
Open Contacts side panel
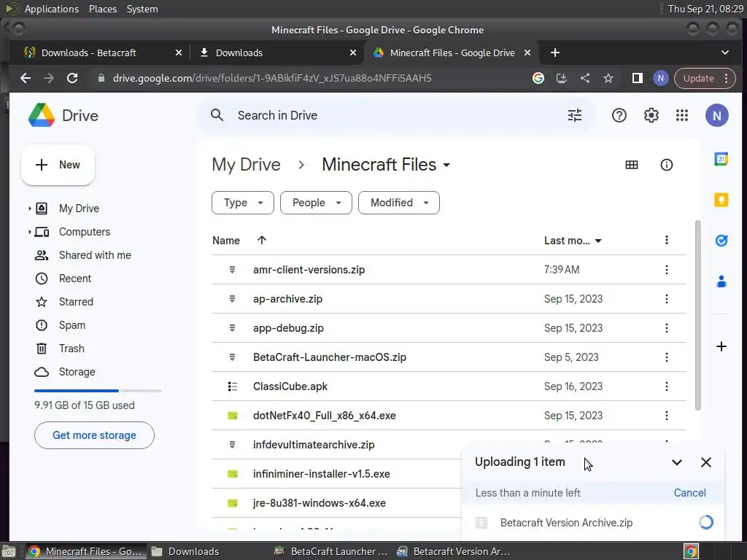[721, 281]
